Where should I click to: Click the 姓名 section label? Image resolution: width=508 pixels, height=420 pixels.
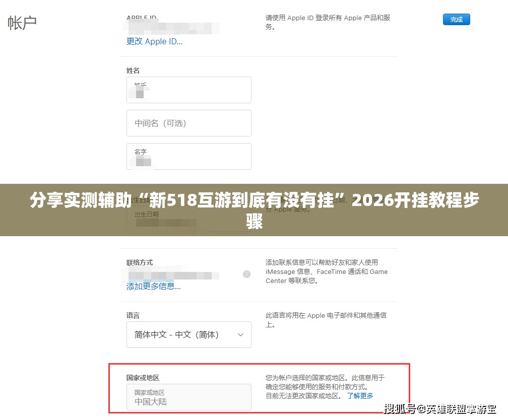tap(133, 71)
